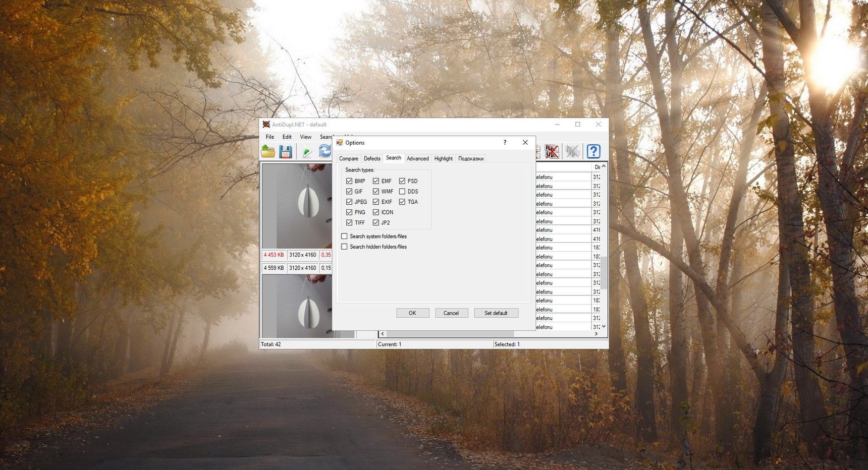Screen dimensions: 868x470
Task: Click Cancel in Options dialog
Action: [451, 313]
